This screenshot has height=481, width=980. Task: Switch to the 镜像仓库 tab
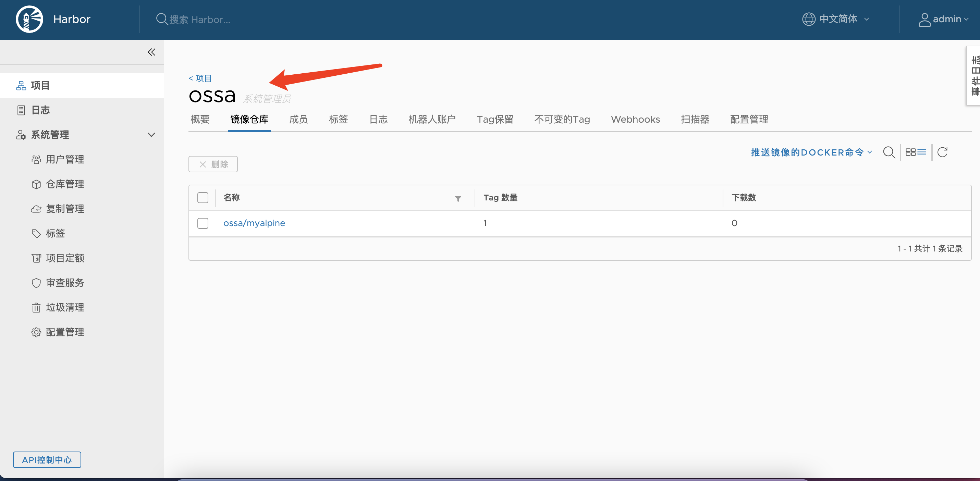tap(249, 120)
